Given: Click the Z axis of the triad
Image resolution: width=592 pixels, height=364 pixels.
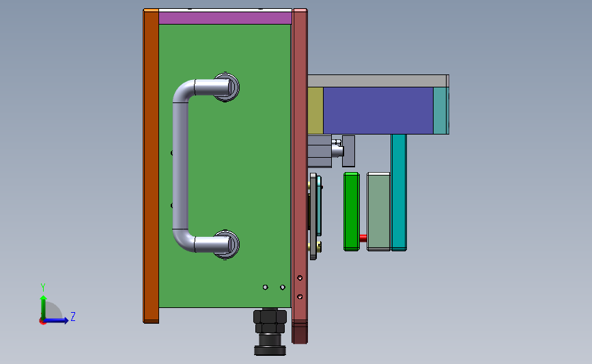Looking at the screenshot, I should pyautogui.click(x=57, y=320).
